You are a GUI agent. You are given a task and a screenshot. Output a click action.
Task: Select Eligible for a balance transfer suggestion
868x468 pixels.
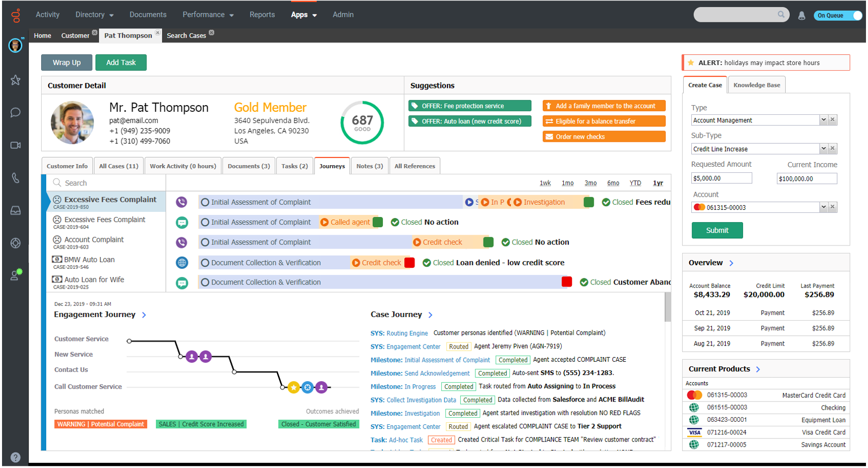point(604,121)
